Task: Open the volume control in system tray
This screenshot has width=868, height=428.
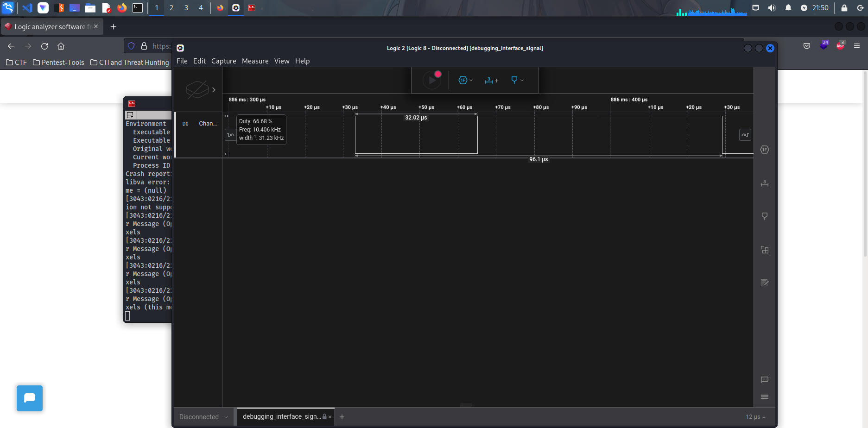Action: click(x=772, y=8)
